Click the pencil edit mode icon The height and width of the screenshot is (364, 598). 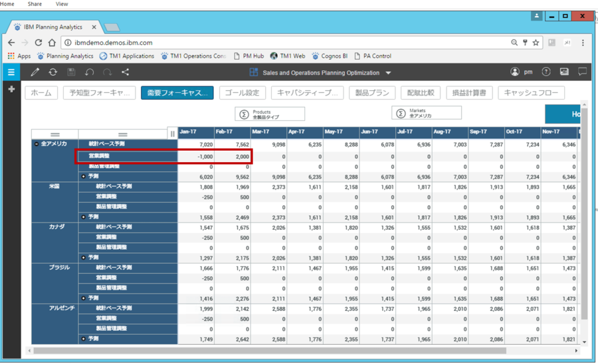pos(35,72)
